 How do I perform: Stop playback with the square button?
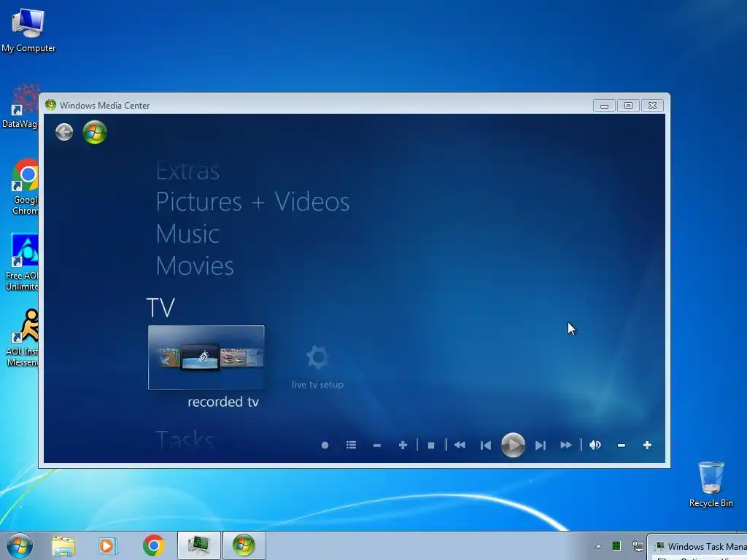[x=431, y=446]
